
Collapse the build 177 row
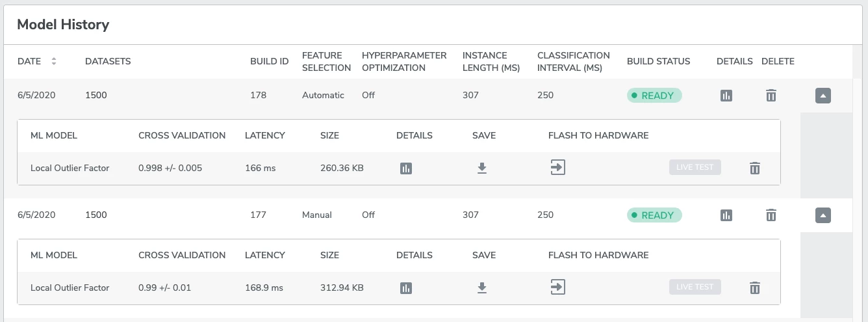tap(823, 215)
